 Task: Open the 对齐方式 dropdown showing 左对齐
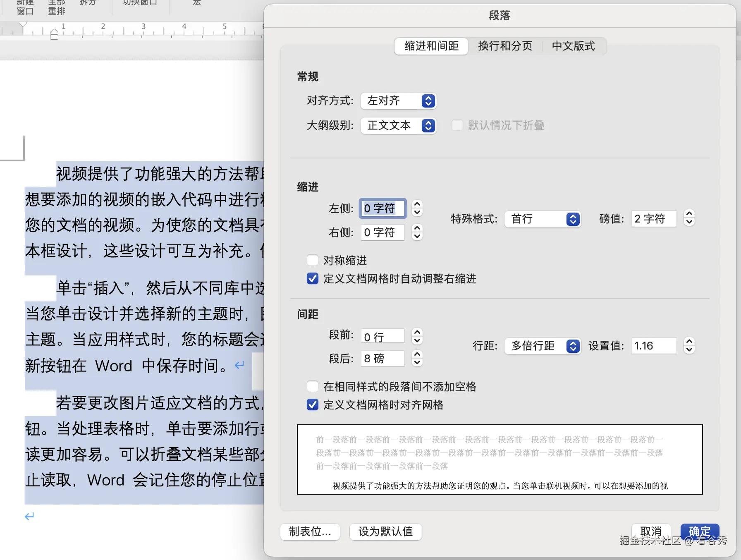tap(398, 101)
